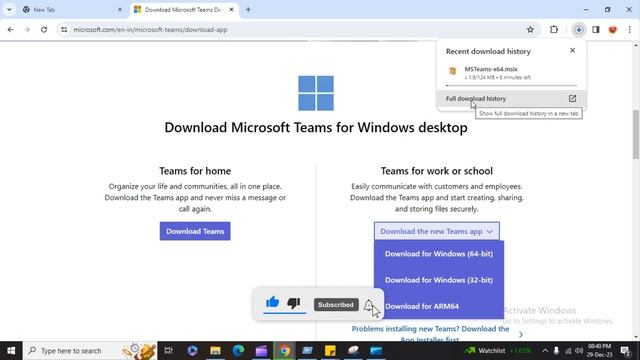Open site information icon in address bar
The height and width of the screenshot is (360, 640).
click(64, 30)
